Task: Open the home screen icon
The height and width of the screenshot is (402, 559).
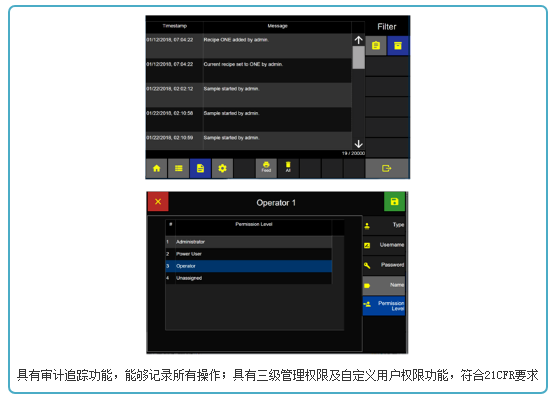Action: 157,168
